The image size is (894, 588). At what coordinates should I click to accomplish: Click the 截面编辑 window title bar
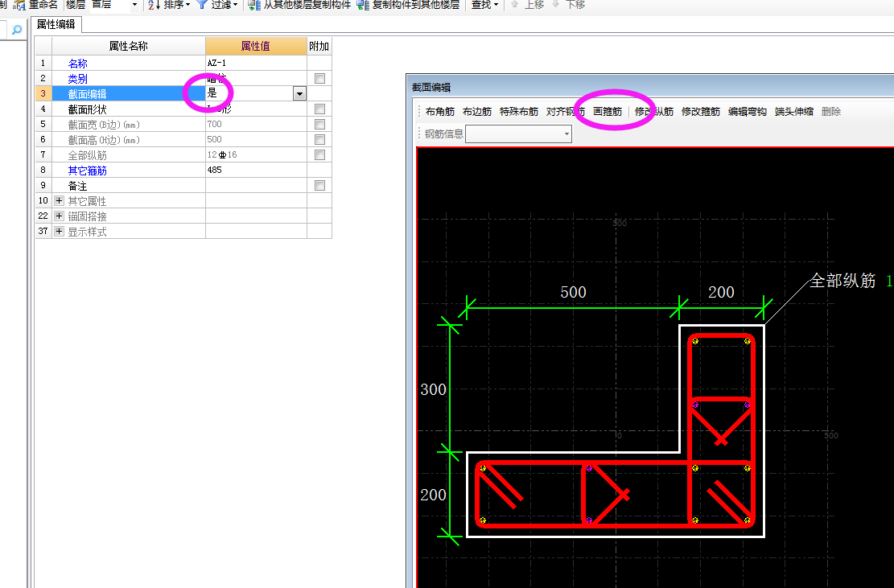(650, 87)
